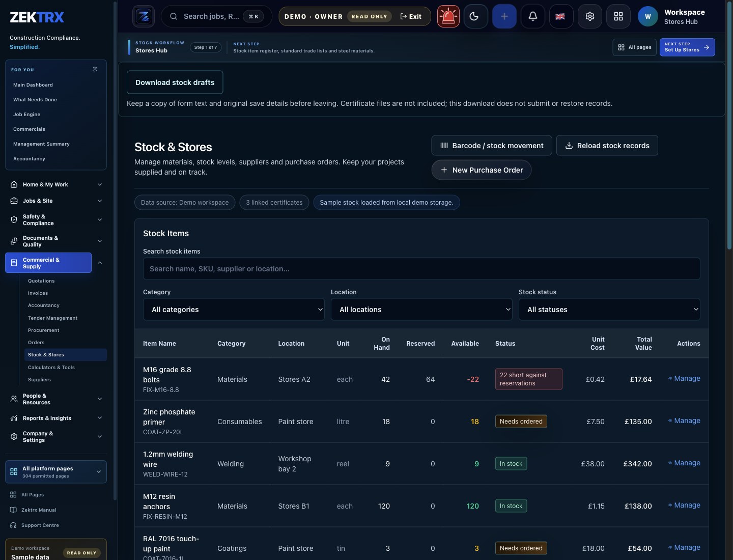Click the Home & My Work house icon
Screen dimensions: 733x560
point(14,185)
